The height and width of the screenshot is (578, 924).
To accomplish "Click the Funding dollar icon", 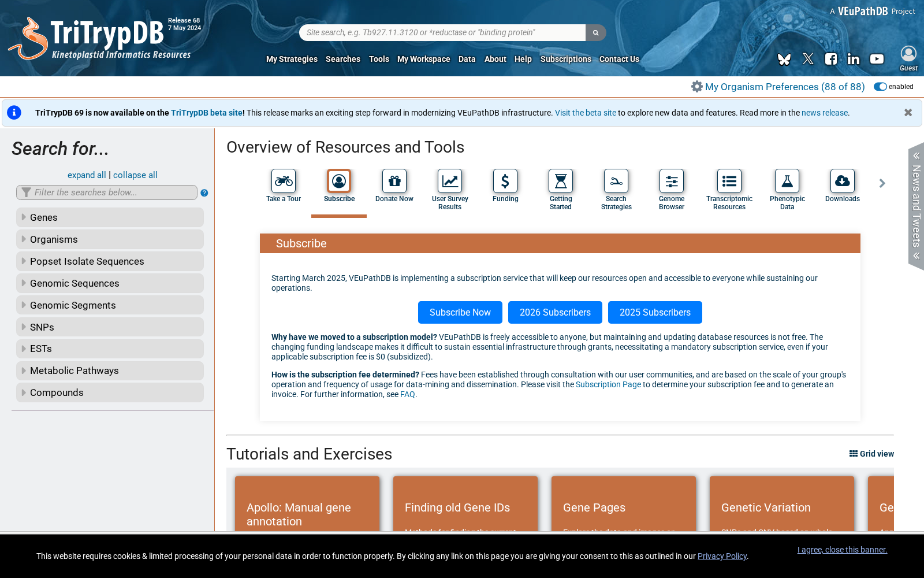I will click(x=505, y=181).
